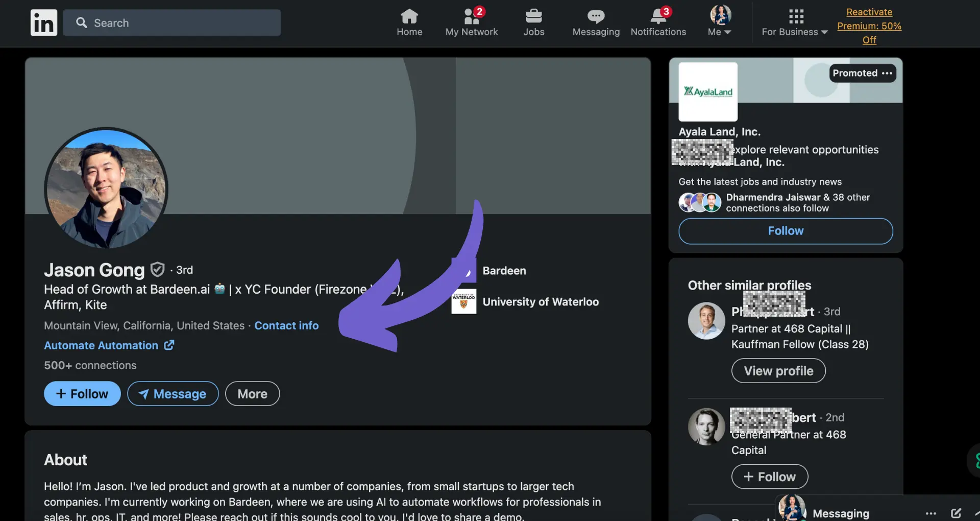Click the University of Waterloo logo
This screenshot has height=521, width=980.
coord(463,301)
